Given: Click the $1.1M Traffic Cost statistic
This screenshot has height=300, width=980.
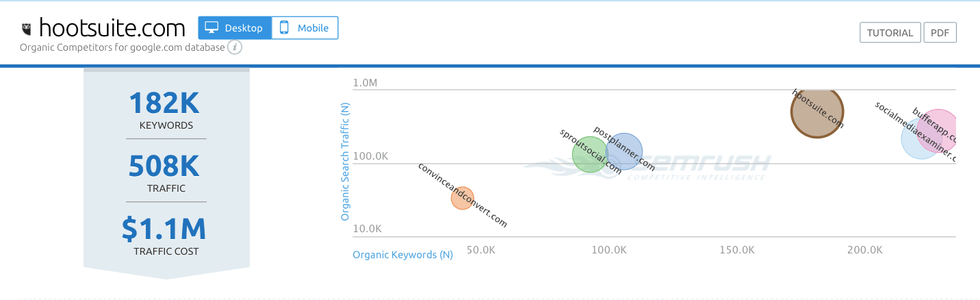Looking at the screenshot, I should coord(166,236).
